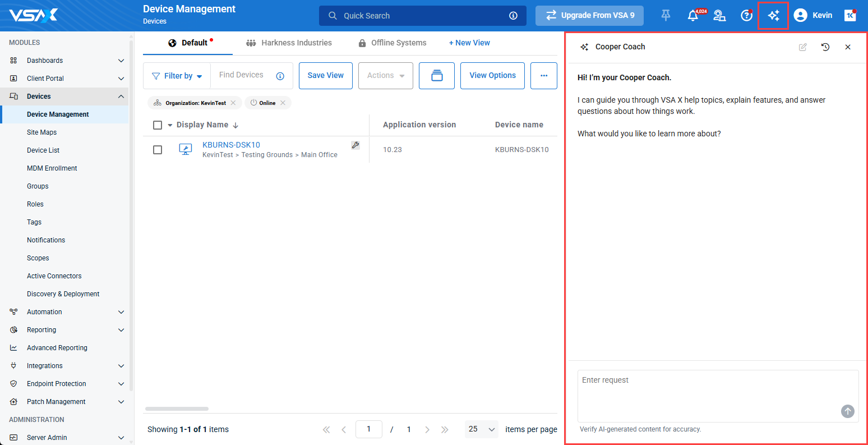The image size is (868, 445).
Task: Open the help question mark icon
Action: point(746,16)
